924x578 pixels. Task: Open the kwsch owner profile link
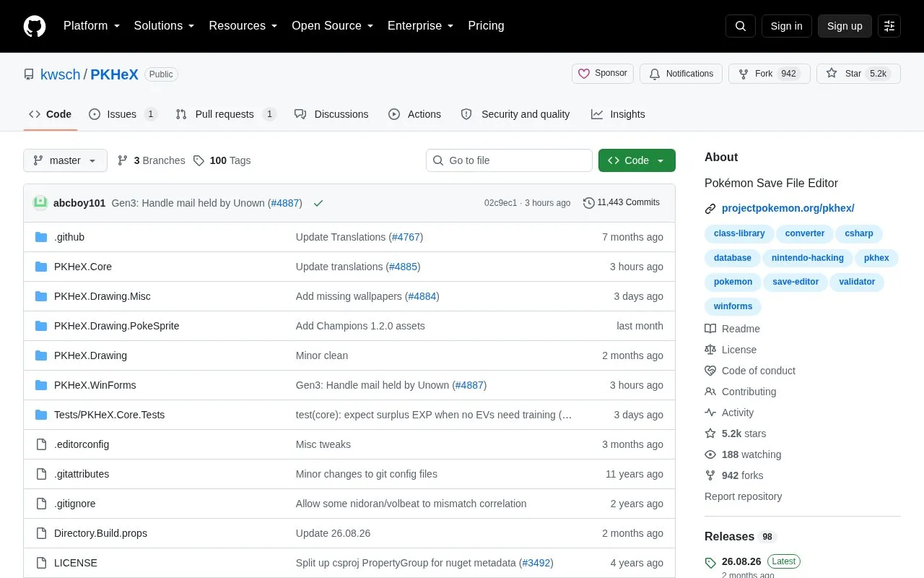coord(61,74)
